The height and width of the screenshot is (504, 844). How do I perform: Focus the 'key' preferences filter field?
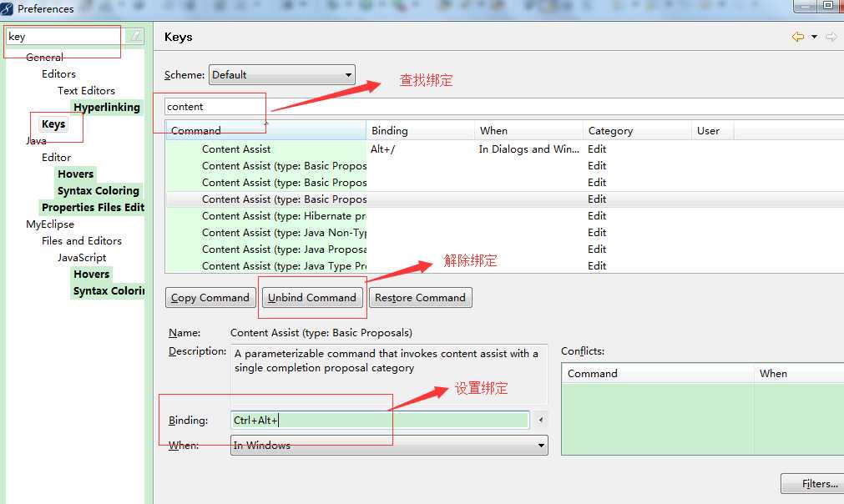tap(64, 36)
